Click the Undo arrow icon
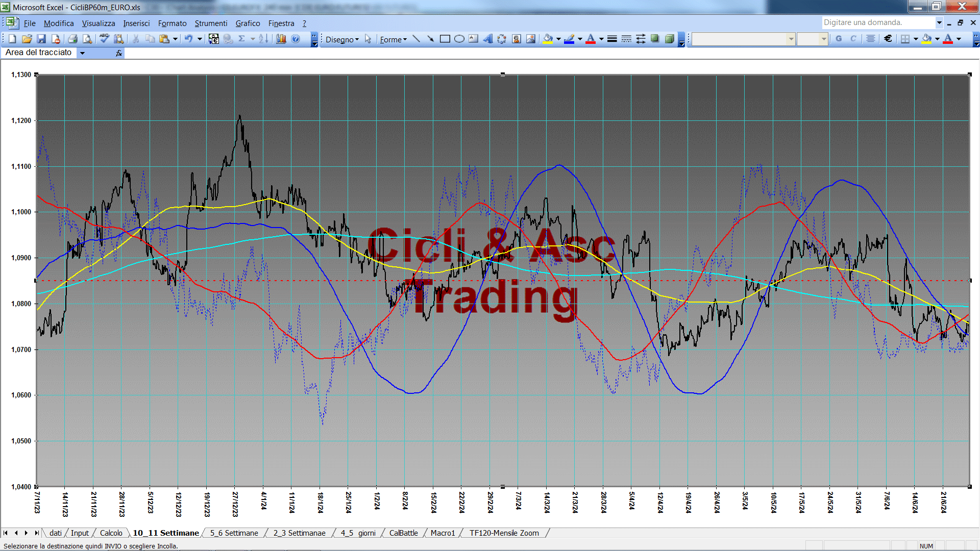Image resolution: width=980 pixels, height=551 pixels. coord(188,39)
